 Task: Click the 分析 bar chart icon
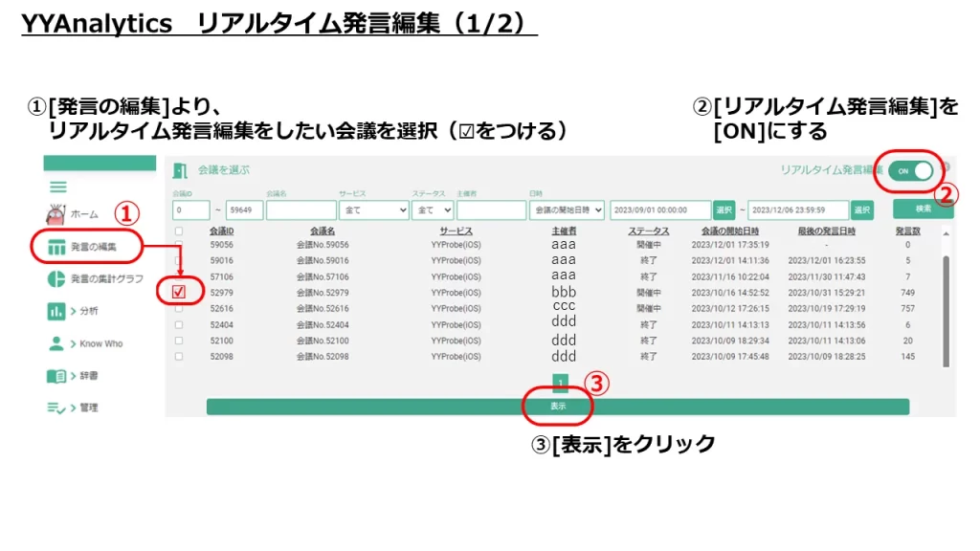(56, 311)
